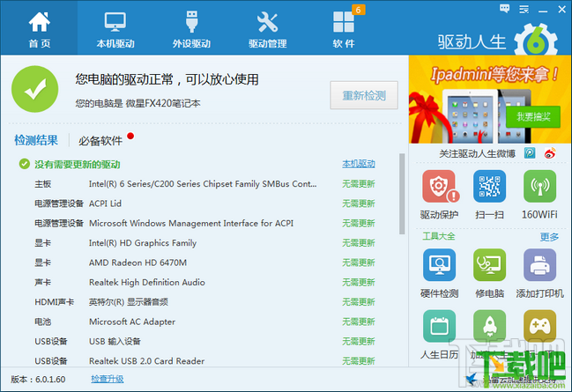
Task: Select Realtek USB 2.0 Card Reader row
Action: (204, 361)
